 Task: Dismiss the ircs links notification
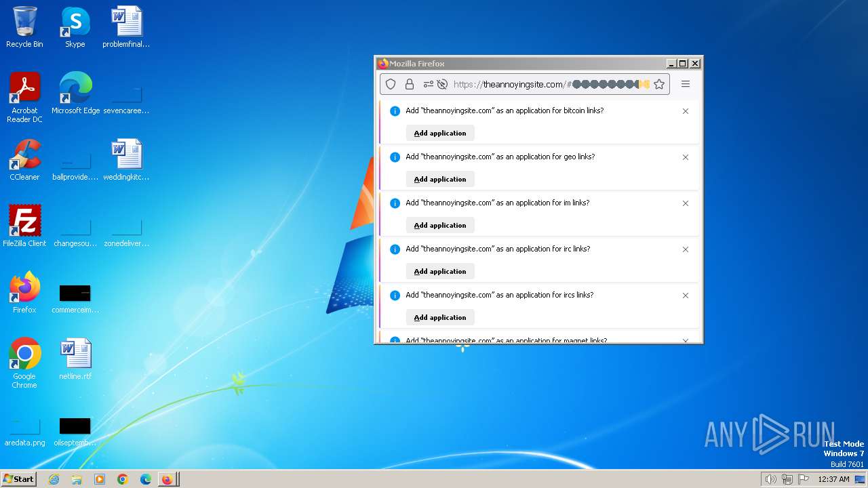686,296
